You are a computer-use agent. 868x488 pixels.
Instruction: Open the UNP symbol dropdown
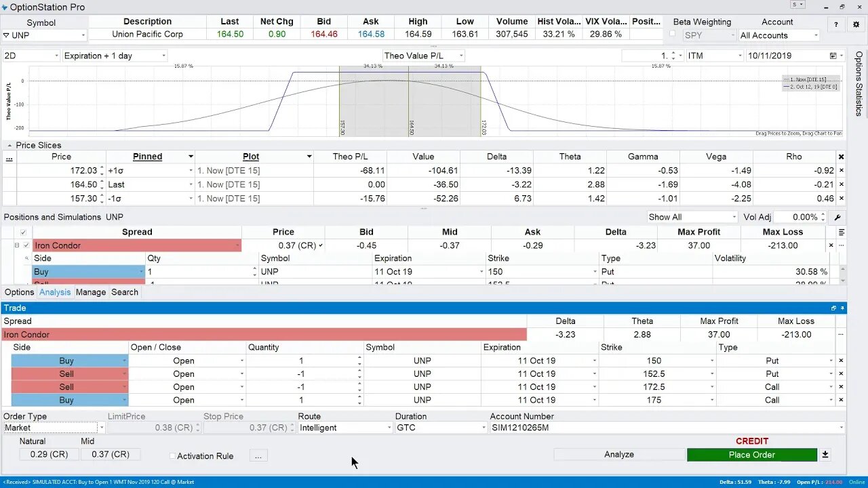(83, 35)
